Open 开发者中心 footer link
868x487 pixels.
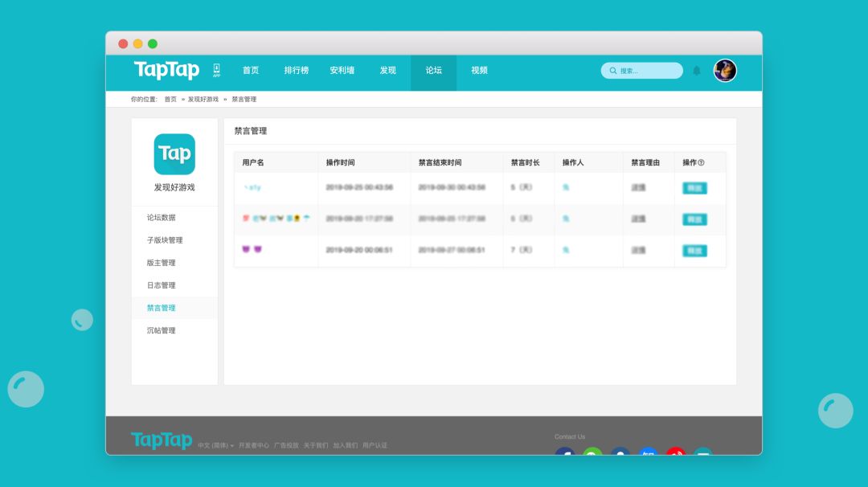254,445
